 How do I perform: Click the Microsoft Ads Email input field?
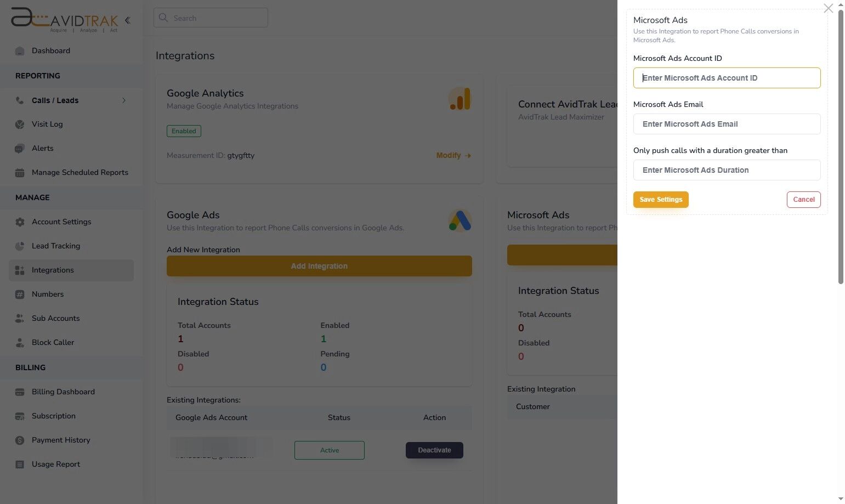pyautogui.click(x=726, y=124)
